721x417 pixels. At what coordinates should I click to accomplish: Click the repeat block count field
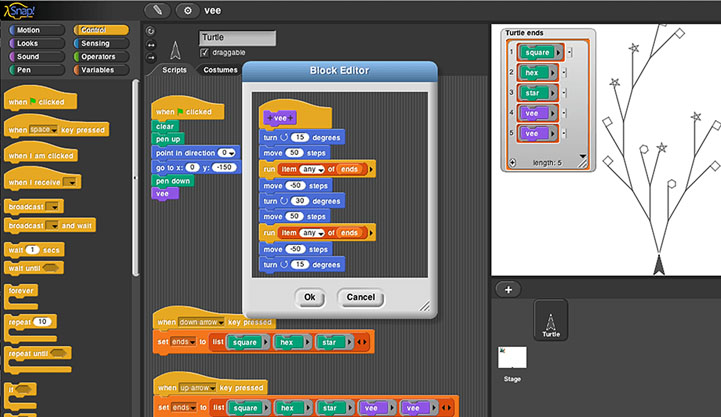pyautogui.click(x=42, y=322)
